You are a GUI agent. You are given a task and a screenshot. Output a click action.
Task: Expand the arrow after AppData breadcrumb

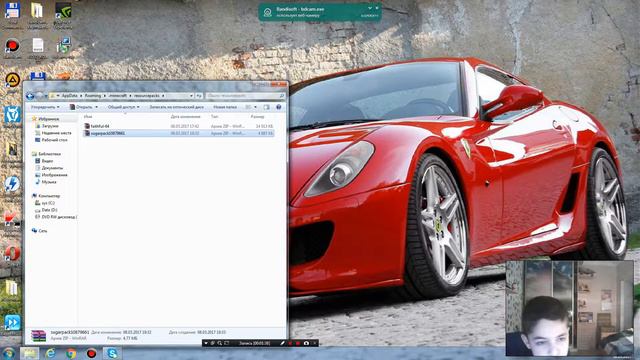click(x=81, y=96)
